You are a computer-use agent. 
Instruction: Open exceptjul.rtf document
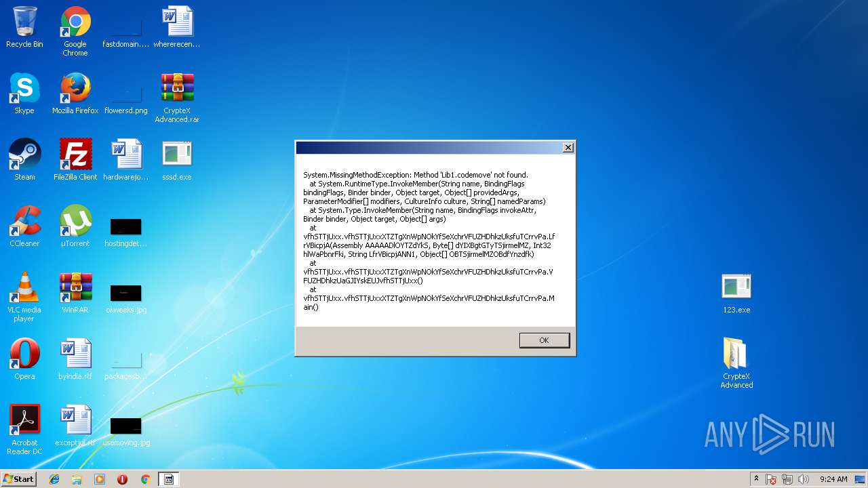(75, 426)
